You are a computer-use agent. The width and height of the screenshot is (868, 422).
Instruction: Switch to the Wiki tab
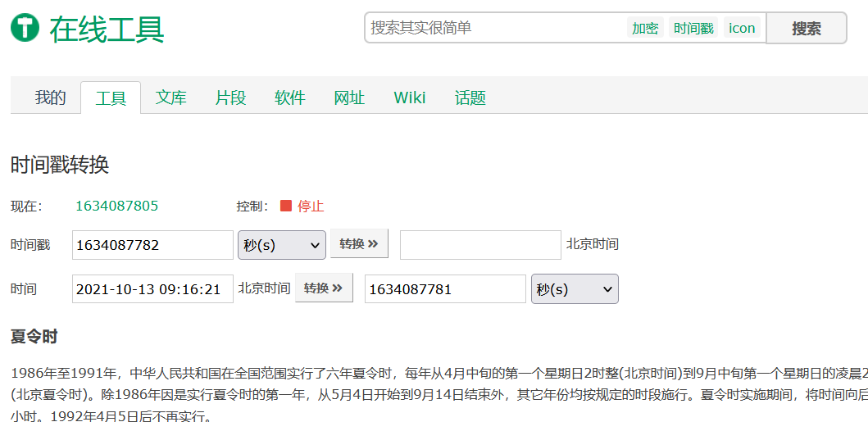coord(410,98)
